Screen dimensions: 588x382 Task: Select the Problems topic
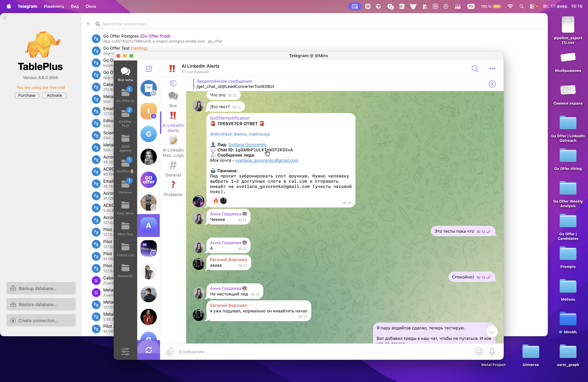[x=173, y=189]
